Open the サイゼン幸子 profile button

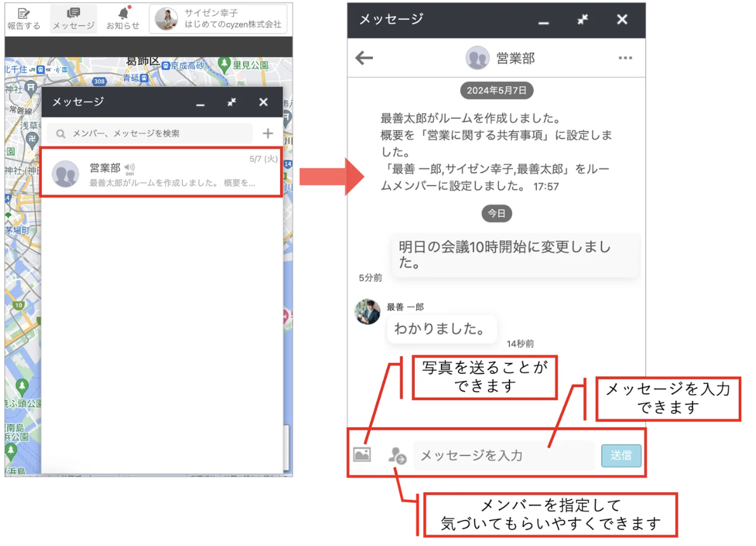(x=219, y=19)
